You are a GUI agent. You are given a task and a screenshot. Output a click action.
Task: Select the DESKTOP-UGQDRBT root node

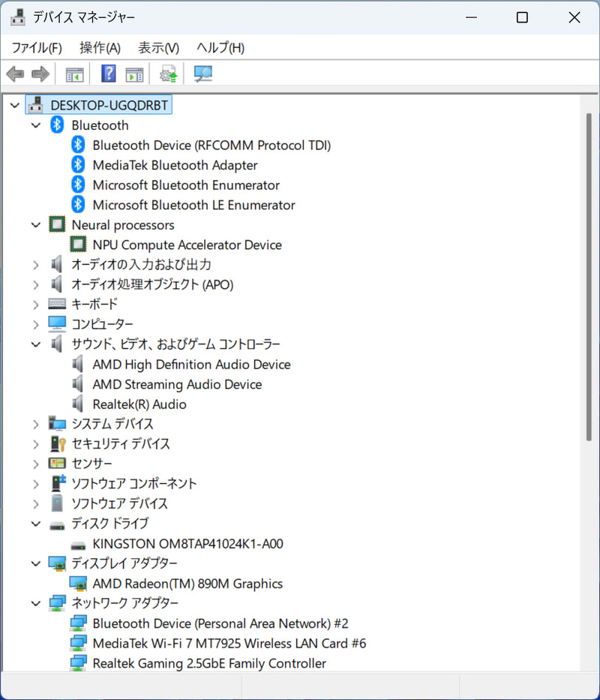coord(109,105)
